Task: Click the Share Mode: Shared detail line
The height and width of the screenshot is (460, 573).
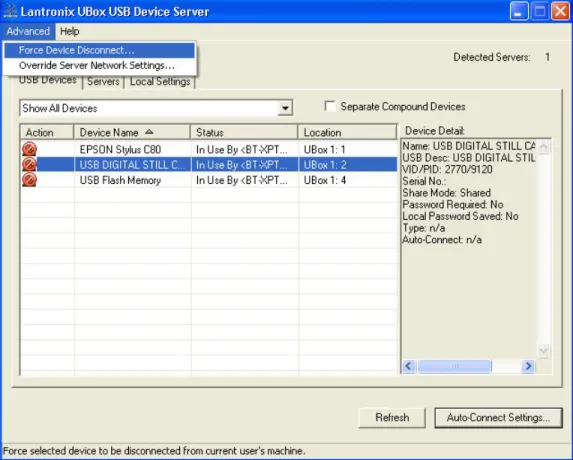Action: [x=446, y=193]
